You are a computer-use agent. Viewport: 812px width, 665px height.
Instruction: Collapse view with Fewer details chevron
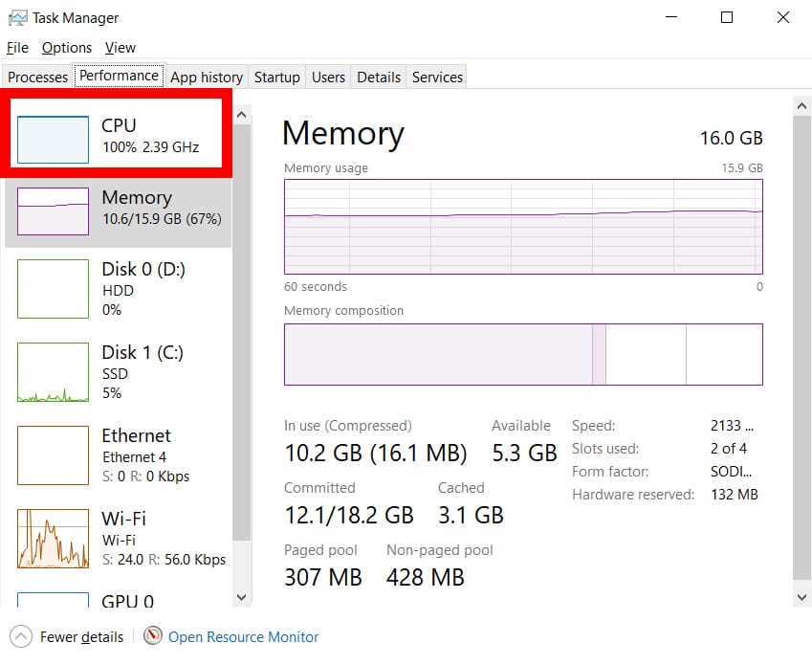[x=21, y=636]
